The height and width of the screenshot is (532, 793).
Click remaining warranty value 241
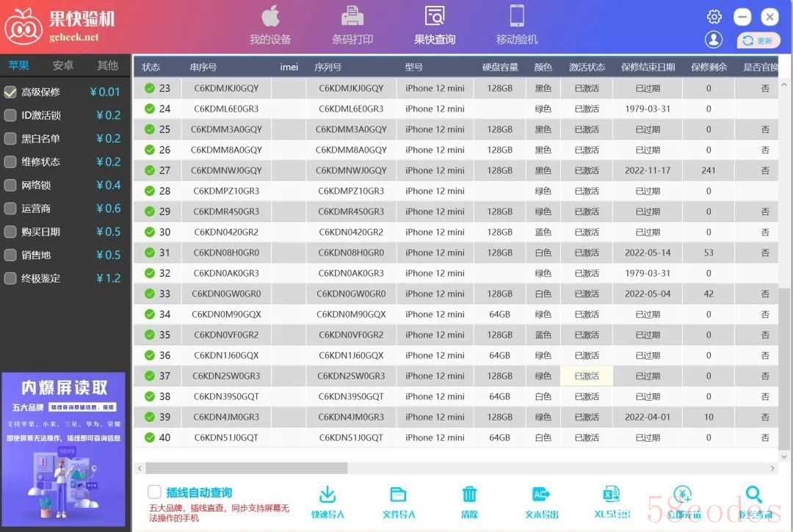point(708,170)
